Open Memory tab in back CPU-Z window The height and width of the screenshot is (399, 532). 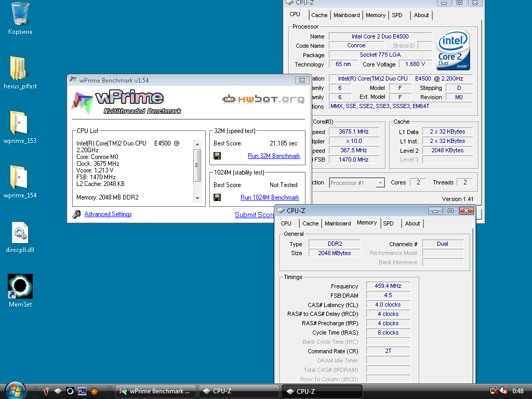[x=376, y=15]
